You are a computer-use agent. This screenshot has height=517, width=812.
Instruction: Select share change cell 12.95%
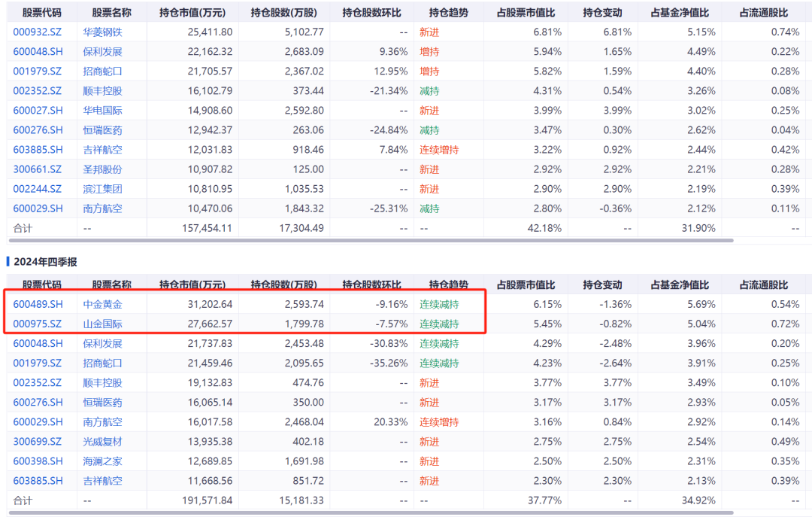click(390, 71)
